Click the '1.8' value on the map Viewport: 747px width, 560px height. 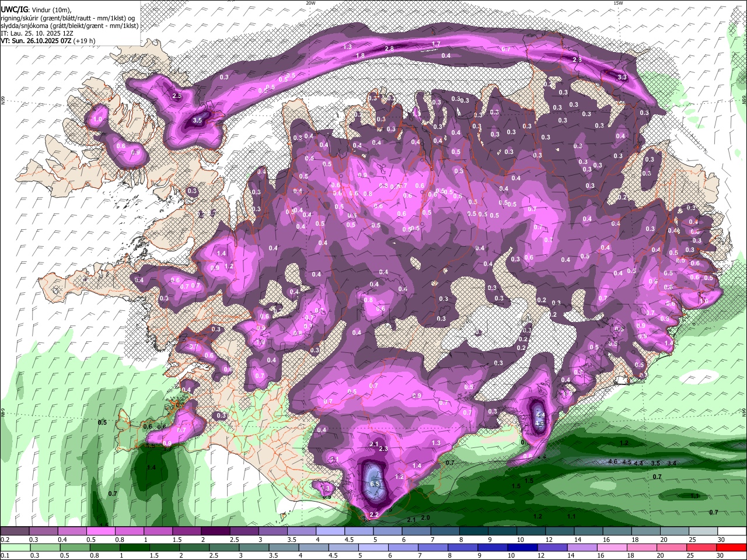click(360, 55)
